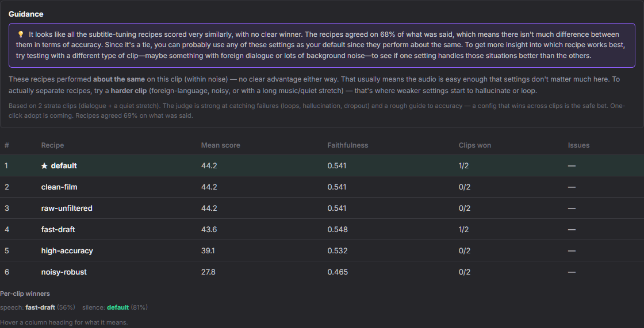Viewport: 644px width, 328px height.
Task: Click the 'Recipe' column heading
Action: coord(52,145)
